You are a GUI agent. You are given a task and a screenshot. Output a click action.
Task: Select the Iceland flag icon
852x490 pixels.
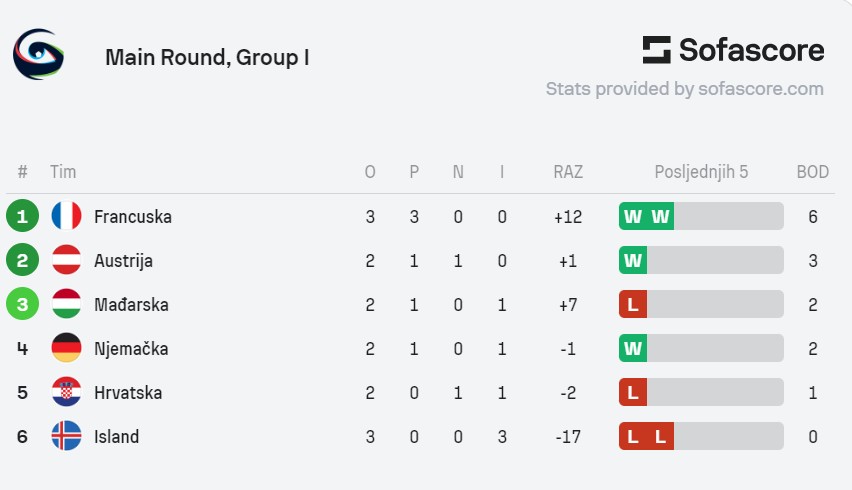point(66,436)
